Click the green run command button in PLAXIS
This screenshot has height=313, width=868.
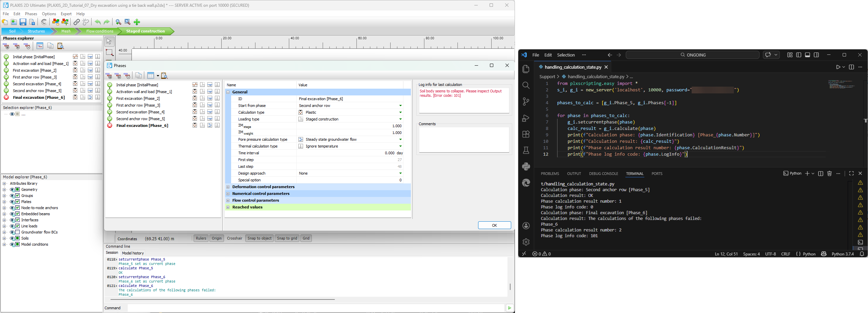[x=510, y=308]
